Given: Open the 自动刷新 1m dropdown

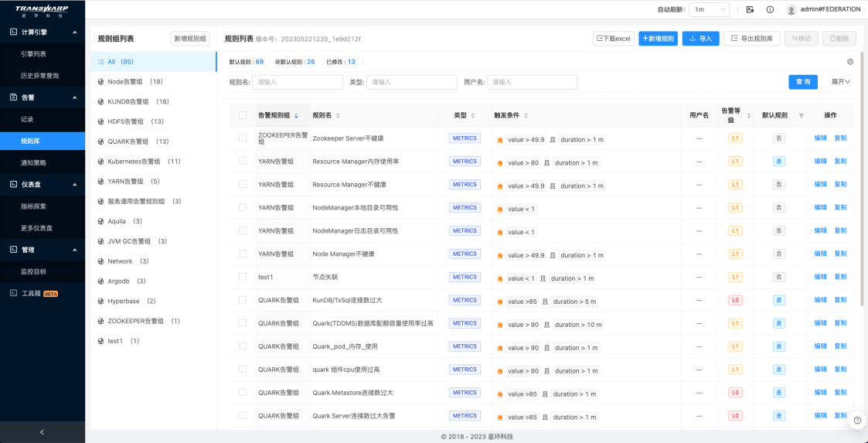Looking at the screenshot, I should (709, 9).
